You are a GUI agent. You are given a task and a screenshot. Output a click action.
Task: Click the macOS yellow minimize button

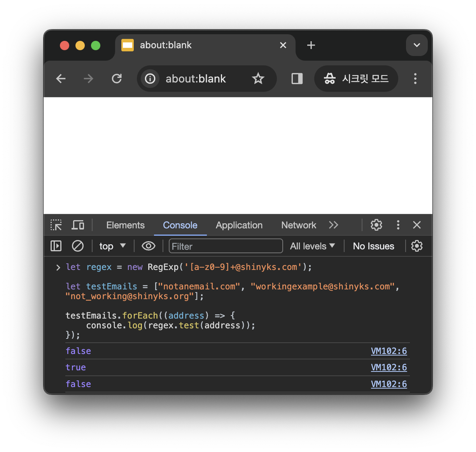[80, 46]
